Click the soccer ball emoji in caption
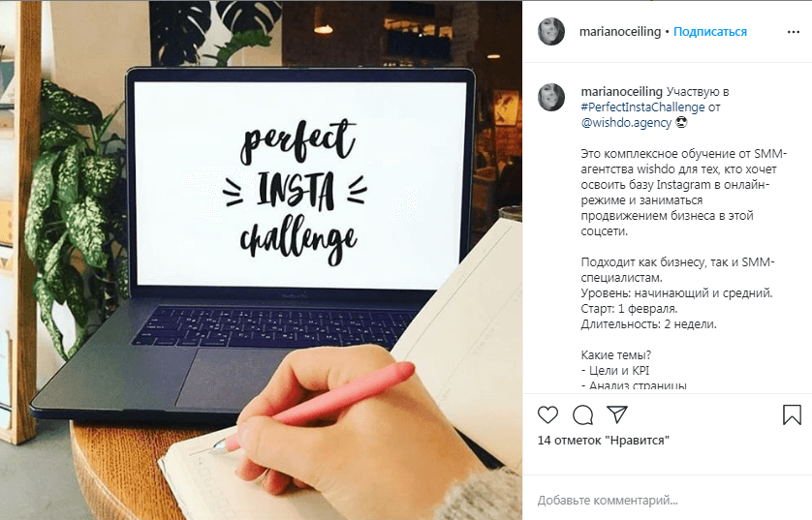Screen dimensions: 812x520 point(681,123)
